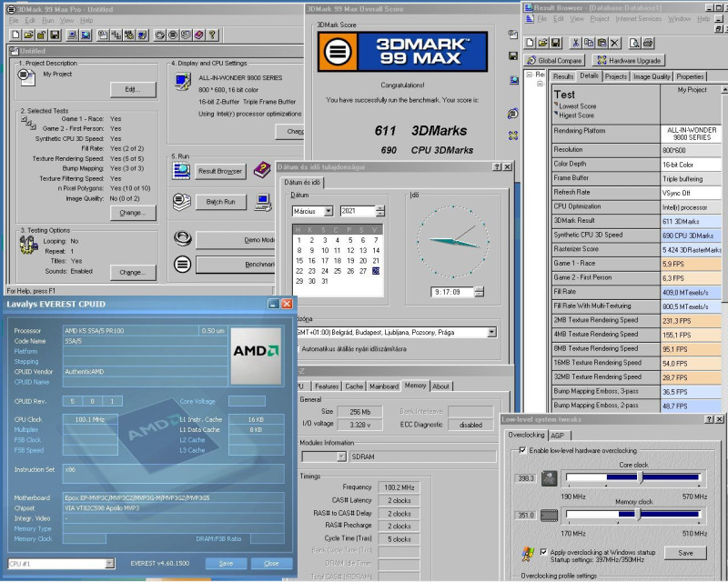The image size is (728, 582).
Task: Click Save floppy icon in 3DMark 99 toolbar
Action: pos(55,35)
